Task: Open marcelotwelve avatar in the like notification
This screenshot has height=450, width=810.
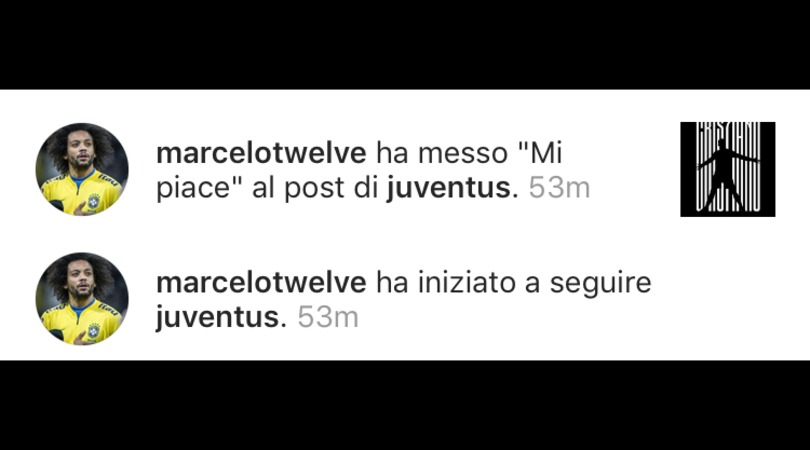Action: (x=82, y=169)
